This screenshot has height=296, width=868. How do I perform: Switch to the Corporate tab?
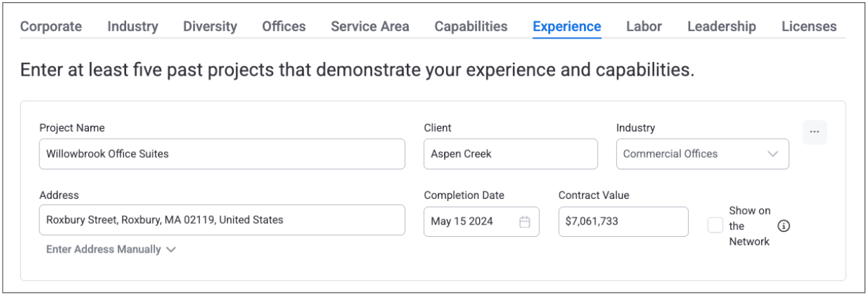(51, 27)
